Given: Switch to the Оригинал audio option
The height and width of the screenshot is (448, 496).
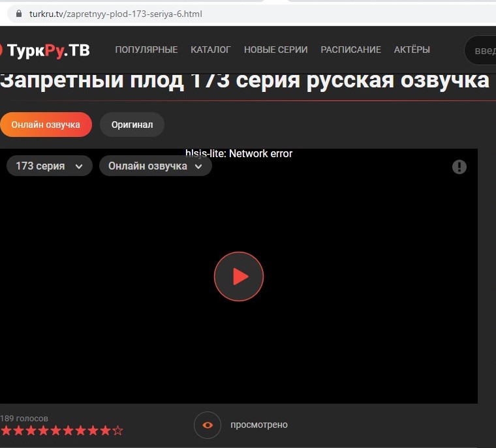Looking at the screenshot, I should pyautogui.click(x=132, y=125).
